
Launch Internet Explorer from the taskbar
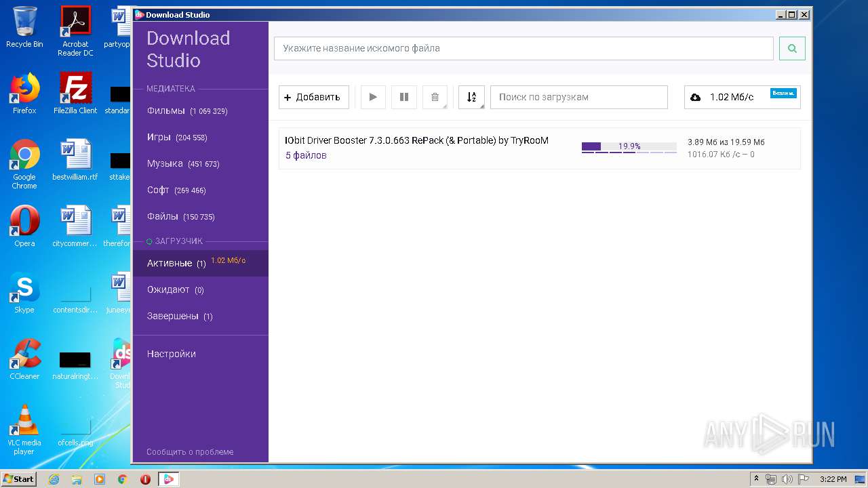54,479
